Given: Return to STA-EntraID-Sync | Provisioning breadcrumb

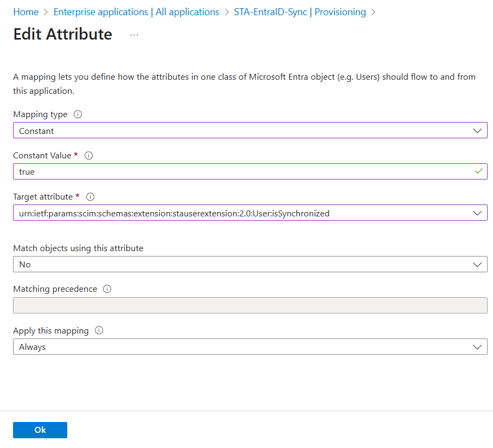Looking at the screenshot, I should (299, 12).
